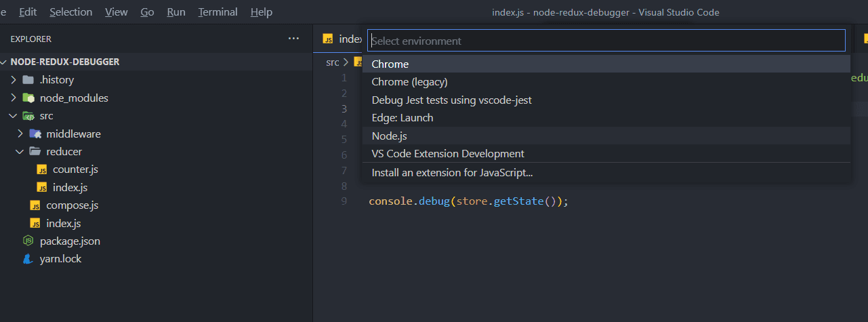Choose Edge: Launch environment
868x322 pixels.
[606, 118]
